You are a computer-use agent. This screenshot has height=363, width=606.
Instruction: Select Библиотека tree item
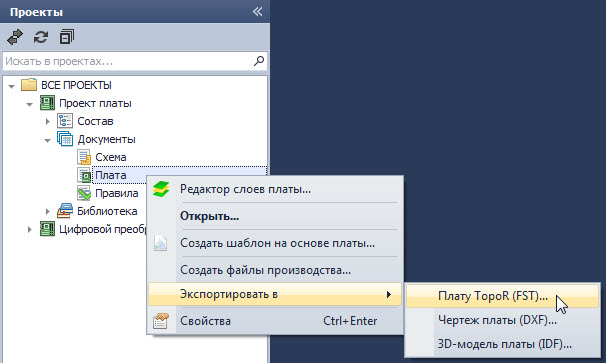107,211
